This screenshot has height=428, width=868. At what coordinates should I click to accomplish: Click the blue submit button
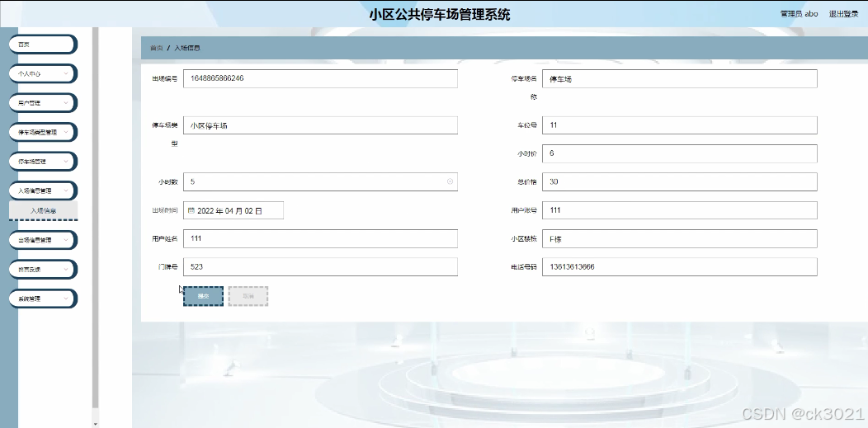(203, 296)
